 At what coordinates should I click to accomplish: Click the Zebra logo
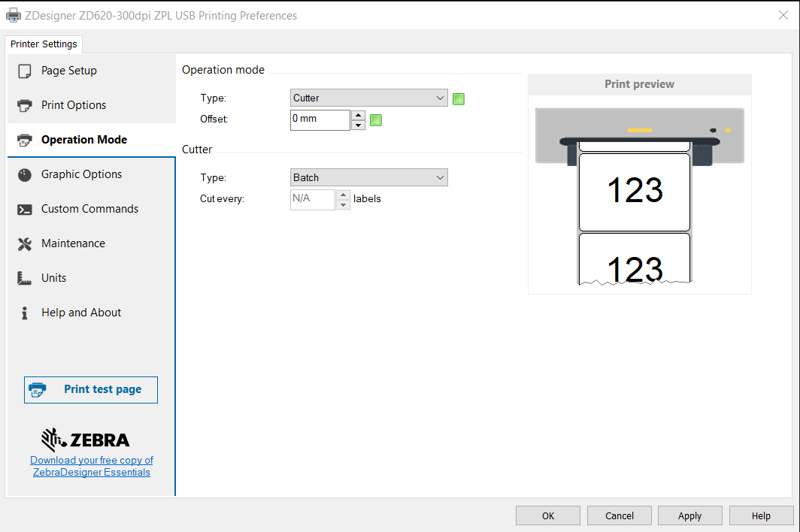point(85,440)
